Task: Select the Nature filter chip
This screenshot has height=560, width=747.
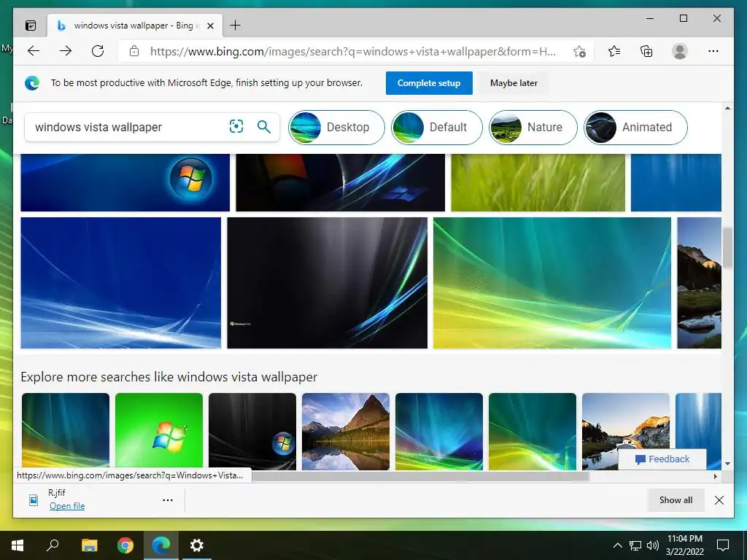Action: 533,127
